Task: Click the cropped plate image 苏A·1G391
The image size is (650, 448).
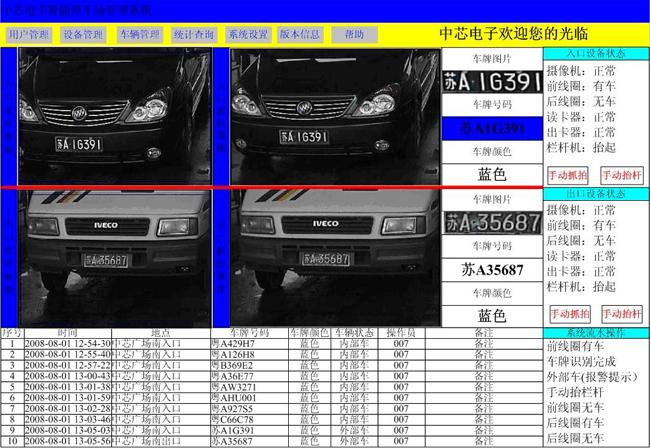Action: 493,80
